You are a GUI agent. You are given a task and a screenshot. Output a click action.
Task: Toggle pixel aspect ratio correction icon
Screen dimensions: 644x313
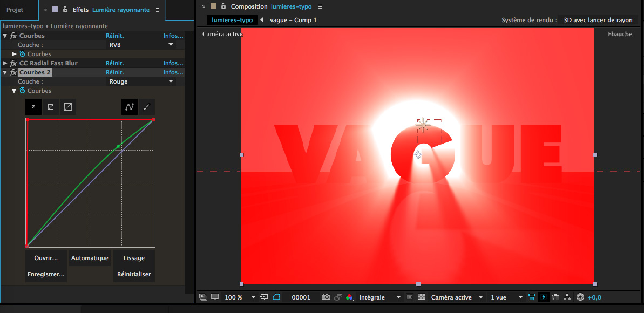point(532,297)
